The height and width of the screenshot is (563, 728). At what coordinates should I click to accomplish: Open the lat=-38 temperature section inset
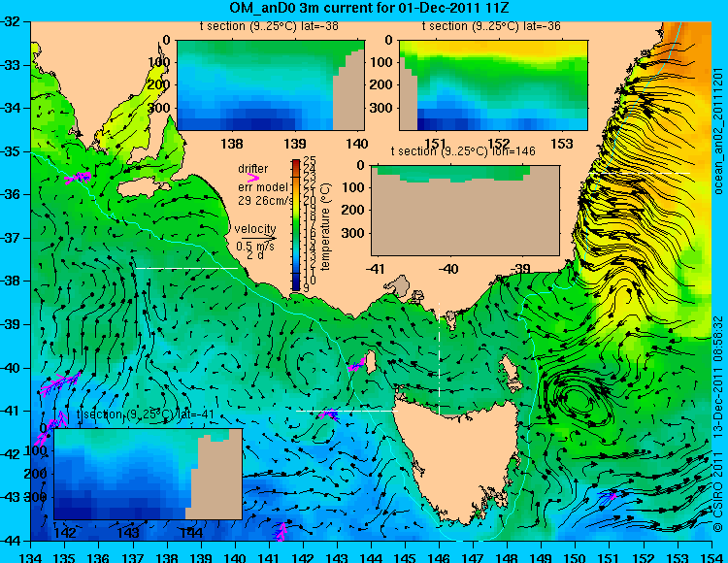271,85
